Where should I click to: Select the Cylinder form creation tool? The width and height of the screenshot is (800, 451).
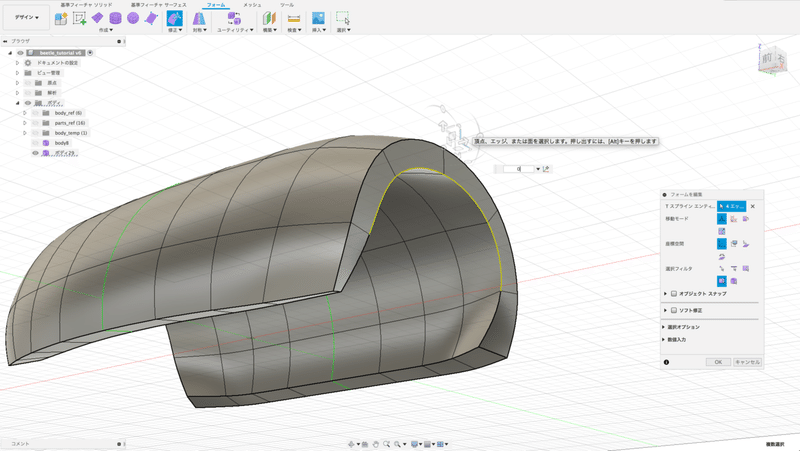pos(116,18)
